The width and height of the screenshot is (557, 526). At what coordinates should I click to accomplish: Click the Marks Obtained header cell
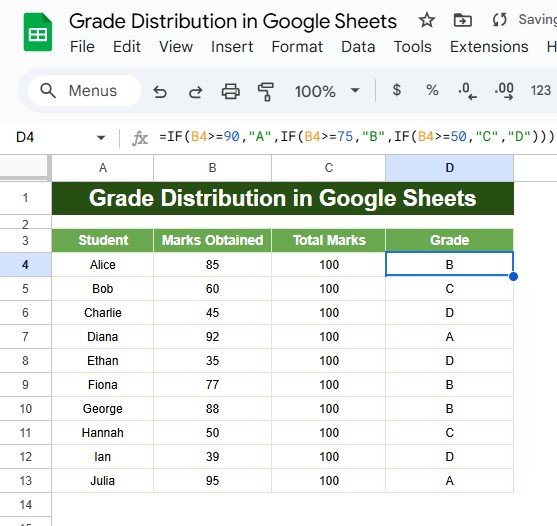tap(212, 240)
